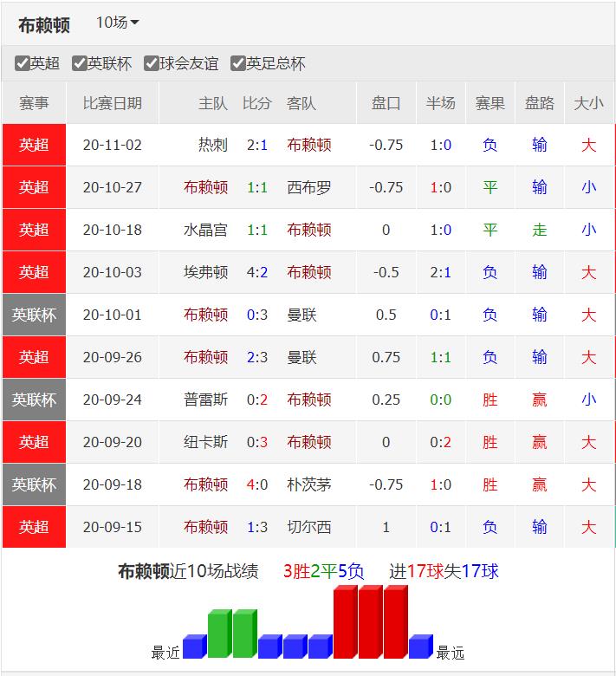
Task: Select the 盘口 column header
Action: pos(386,103)
